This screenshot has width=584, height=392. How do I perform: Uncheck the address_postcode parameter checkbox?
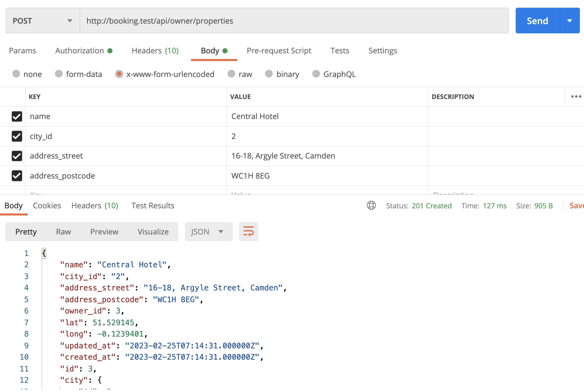click(x=17, y=176)
